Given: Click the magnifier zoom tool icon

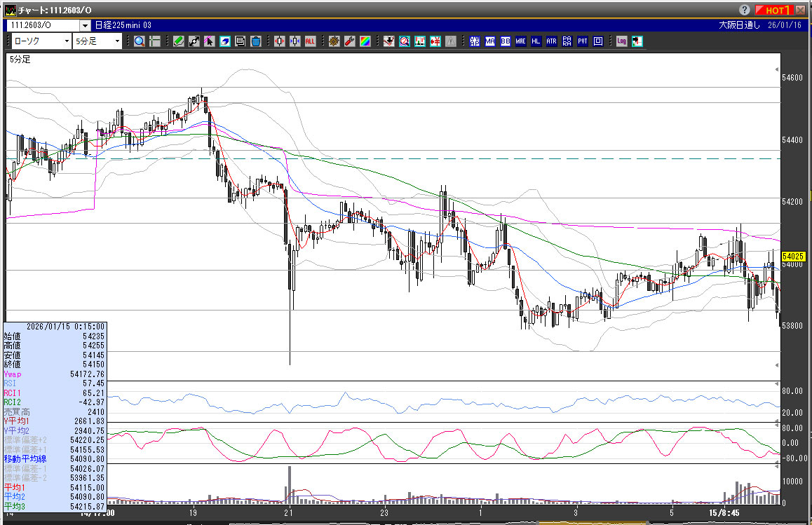Looking at the screenshot, I should [140, 41].
